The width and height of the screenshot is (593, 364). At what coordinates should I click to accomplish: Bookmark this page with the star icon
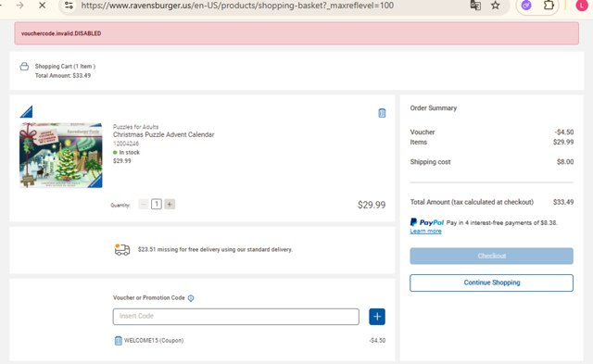click(x=496, y=6)
